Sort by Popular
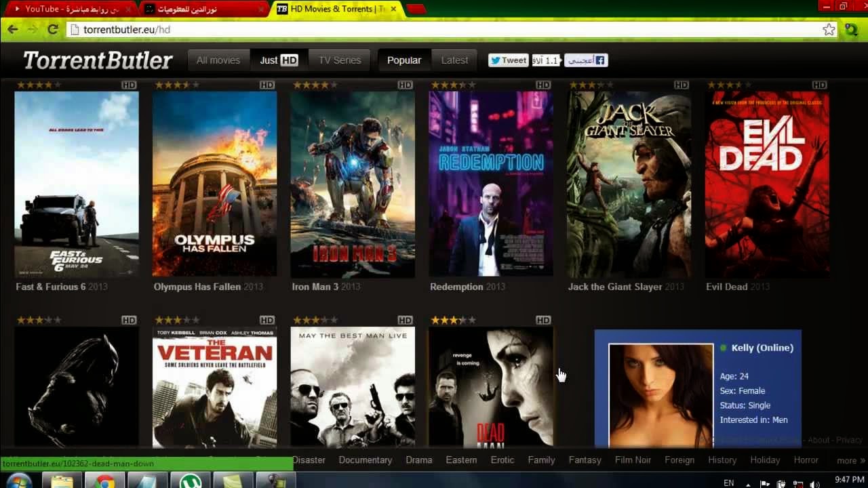868x488 pixels. pyautogui.click(x=404, y=60)
